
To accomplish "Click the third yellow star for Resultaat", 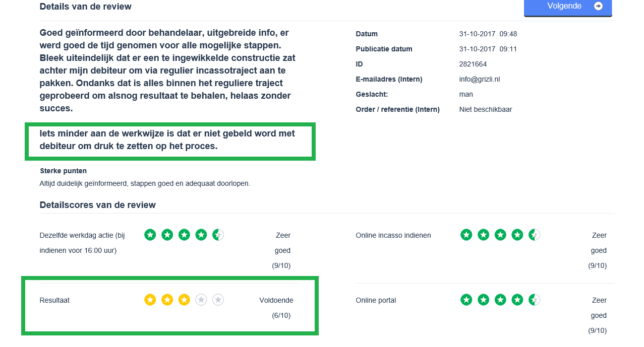I will coord(184,300).
